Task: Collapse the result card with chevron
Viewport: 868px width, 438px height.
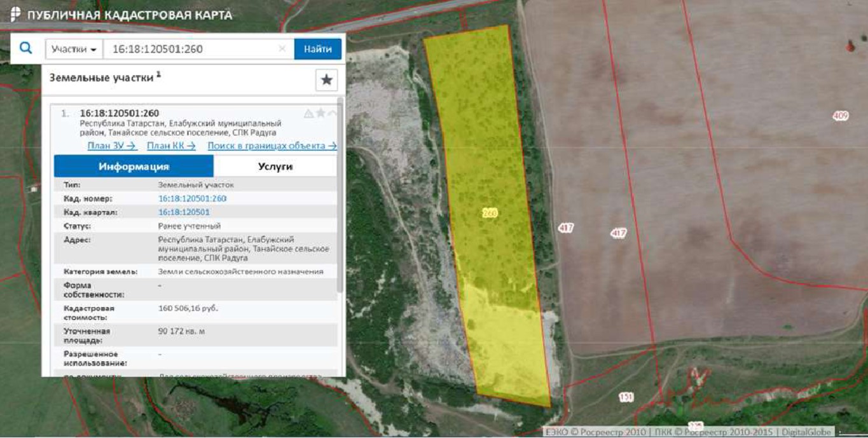Action: click(332, 113)
